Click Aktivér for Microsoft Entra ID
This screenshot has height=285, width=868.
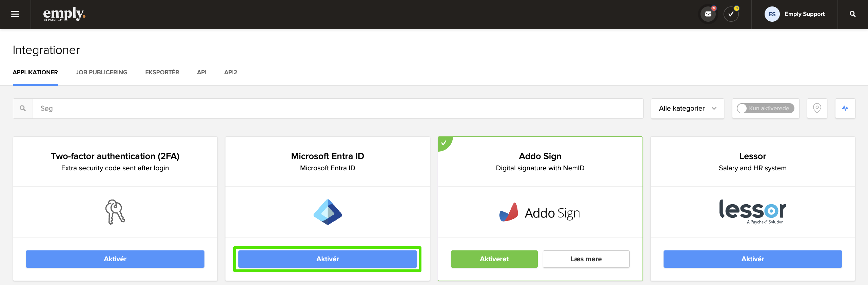pyautogui.click(x=328, y=259)
